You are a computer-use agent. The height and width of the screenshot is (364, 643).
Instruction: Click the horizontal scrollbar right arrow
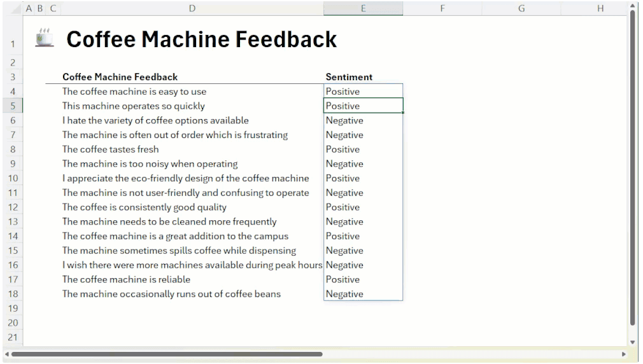(x=624, y=354)
